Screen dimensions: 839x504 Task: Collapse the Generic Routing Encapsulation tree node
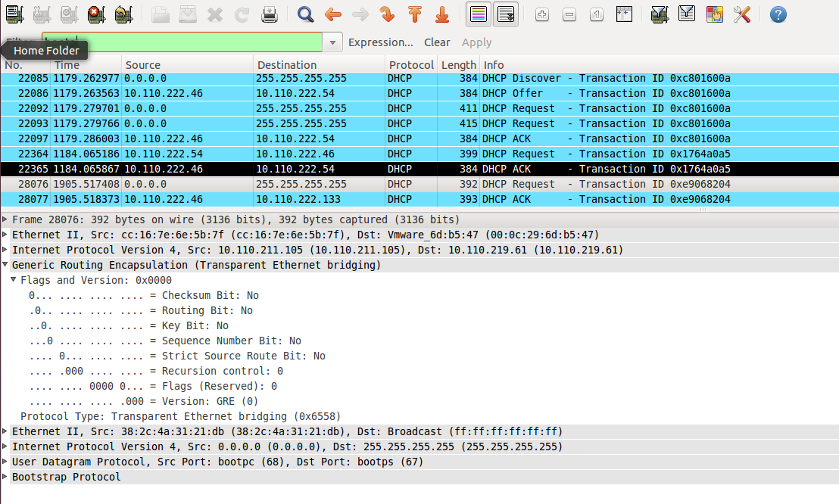pyautogui.click(x=6, y=265)
